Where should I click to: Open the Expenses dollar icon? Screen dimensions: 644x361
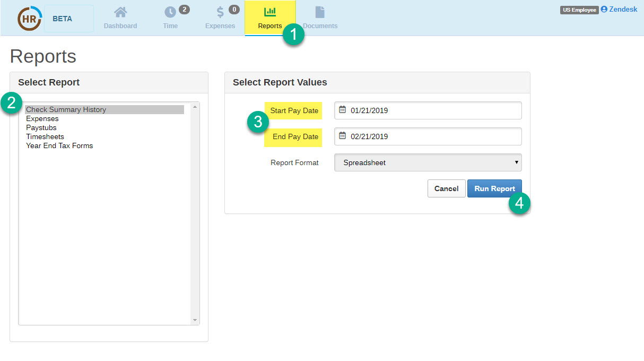tap(220, 12)
